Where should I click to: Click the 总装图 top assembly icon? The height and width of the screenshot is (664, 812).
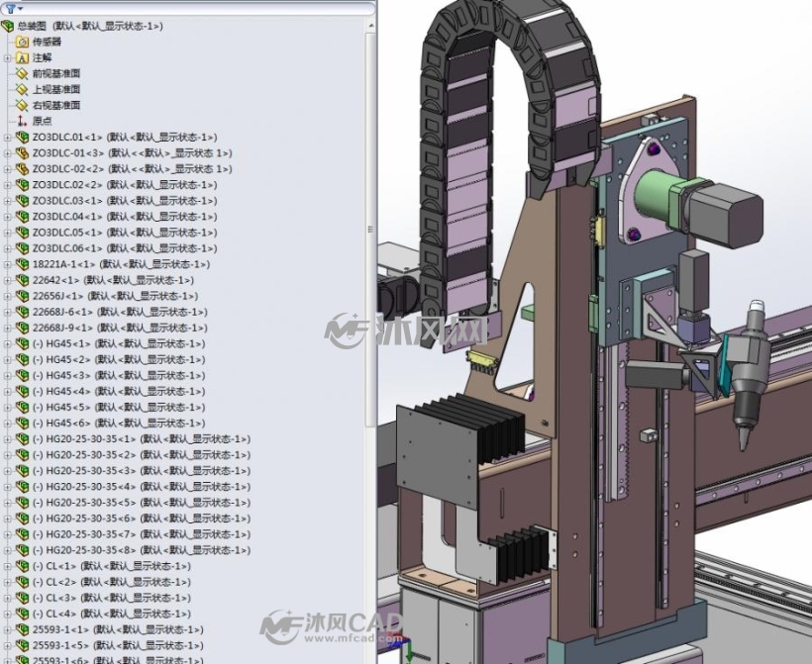[7, 26]
